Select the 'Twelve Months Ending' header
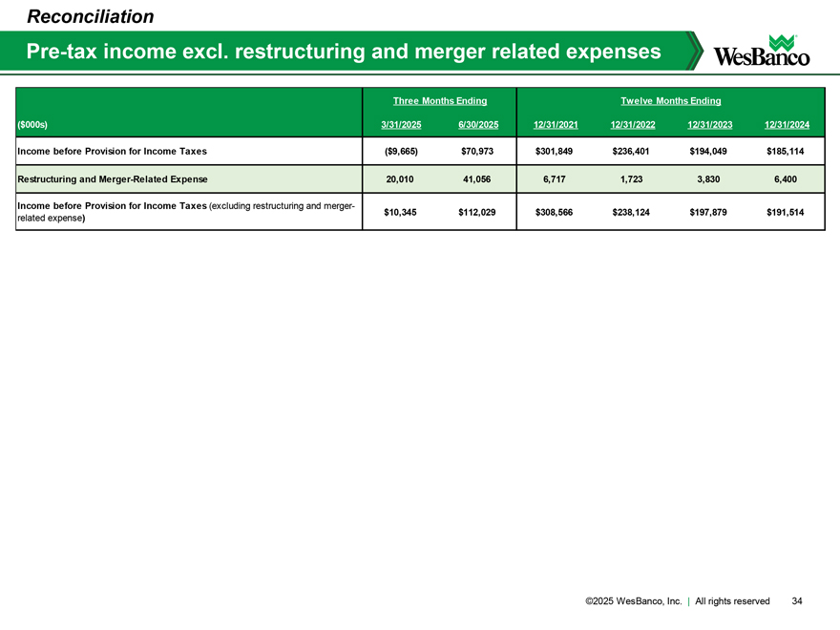 [671, 101]
